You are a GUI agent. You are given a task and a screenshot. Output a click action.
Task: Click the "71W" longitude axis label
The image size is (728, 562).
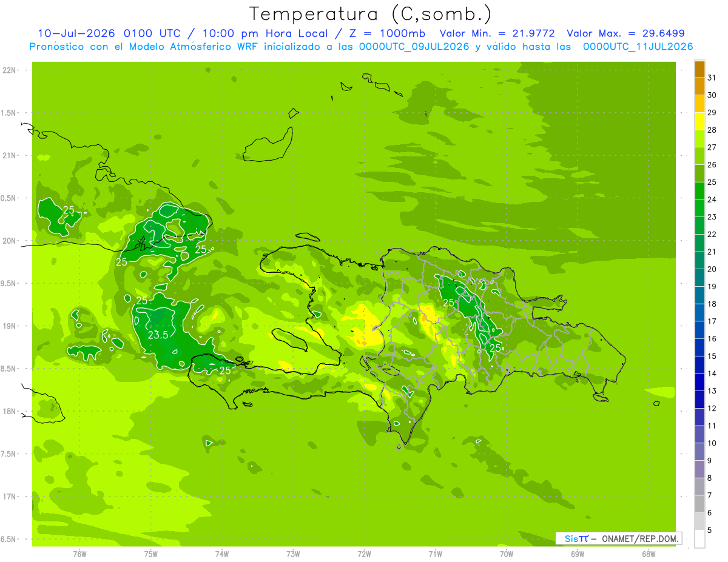tap(435, 554)
